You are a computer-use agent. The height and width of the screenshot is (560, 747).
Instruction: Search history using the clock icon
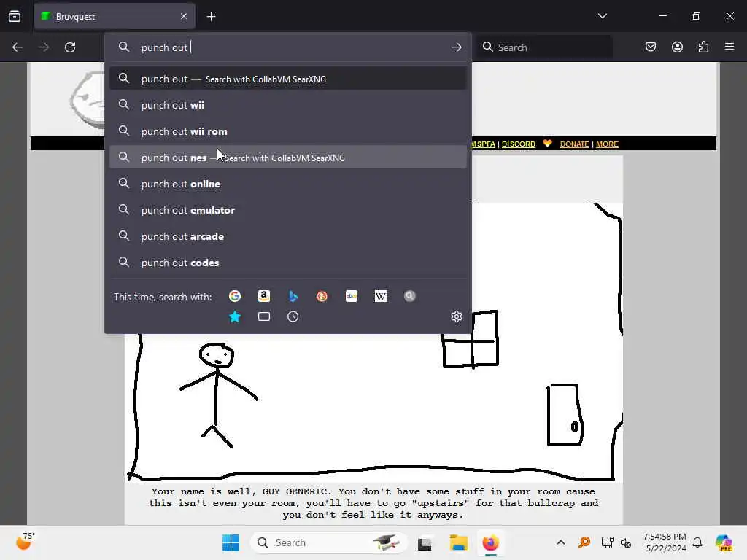click(x=293, y=316)
